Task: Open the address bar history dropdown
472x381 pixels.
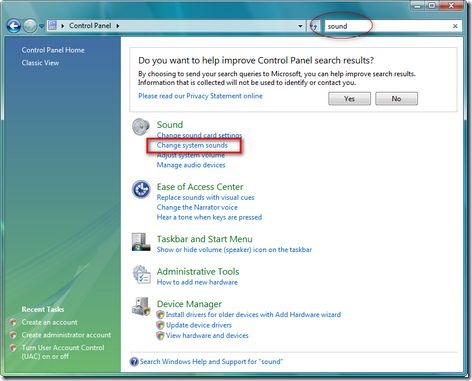Action: tap(300, 26)
